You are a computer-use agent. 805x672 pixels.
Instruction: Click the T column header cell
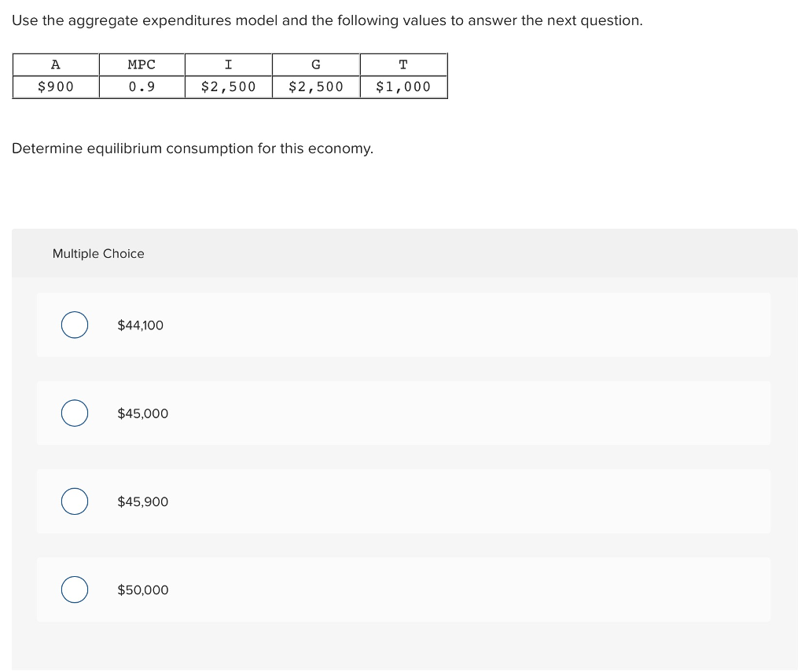[402, 64]
